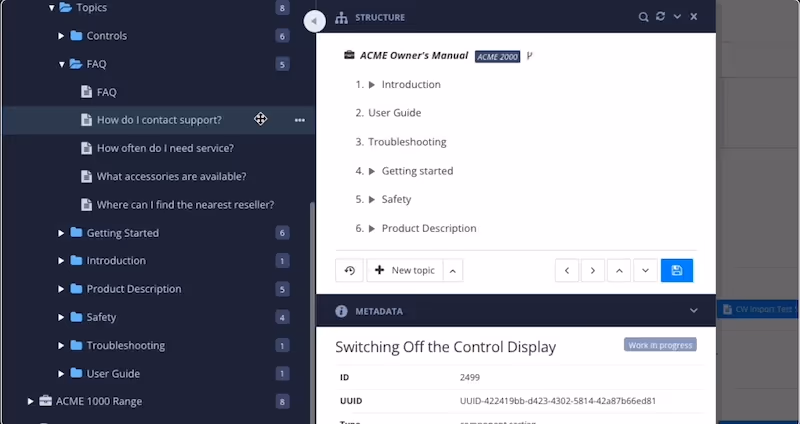800x424 pixels.
Task: Move topic up with the up arrow
Action: coord(619,270)
